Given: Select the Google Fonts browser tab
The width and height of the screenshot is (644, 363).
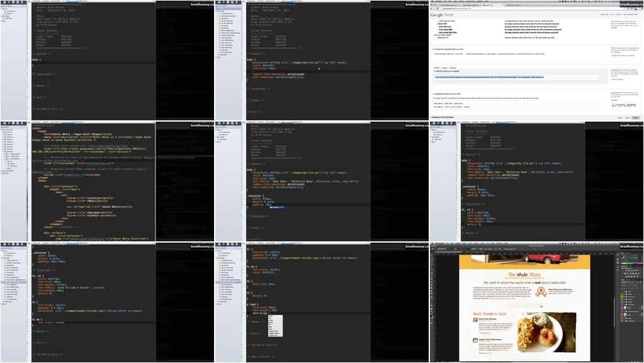Looking at the screenshot, I should click(492, 5).
